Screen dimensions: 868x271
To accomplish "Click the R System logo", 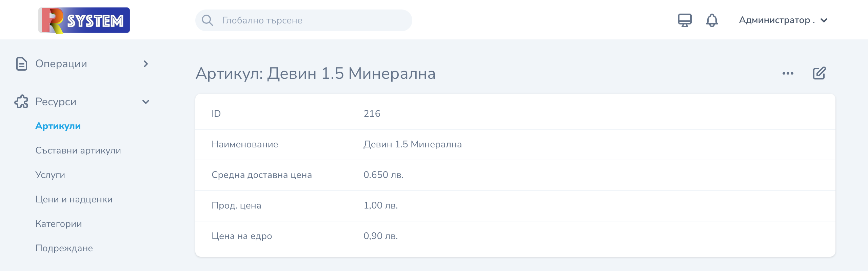I will click(x=84, y=20).
